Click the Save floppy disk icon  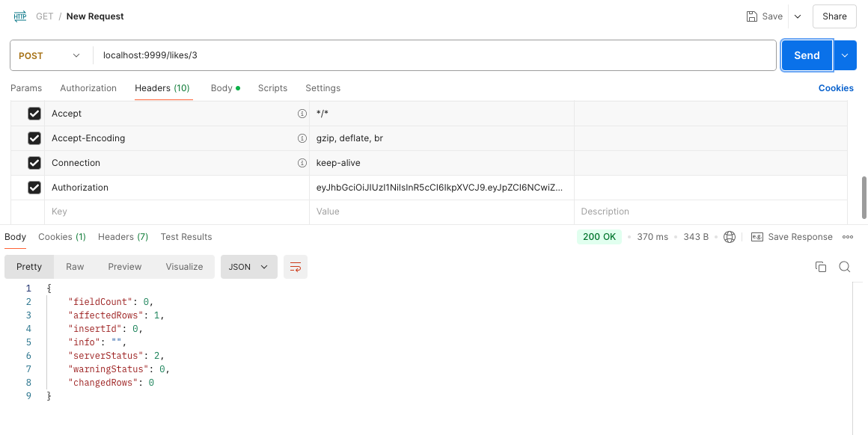(752, 16)
